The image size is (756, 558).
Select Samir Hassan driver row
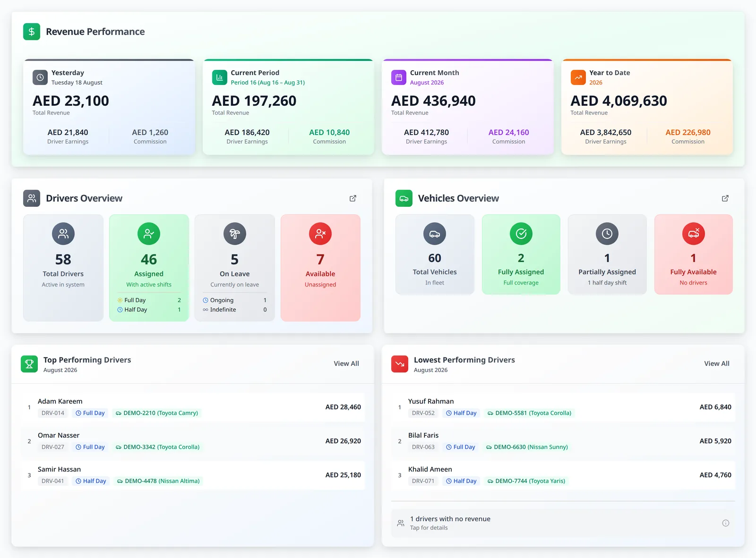click(x=193, y=475)
